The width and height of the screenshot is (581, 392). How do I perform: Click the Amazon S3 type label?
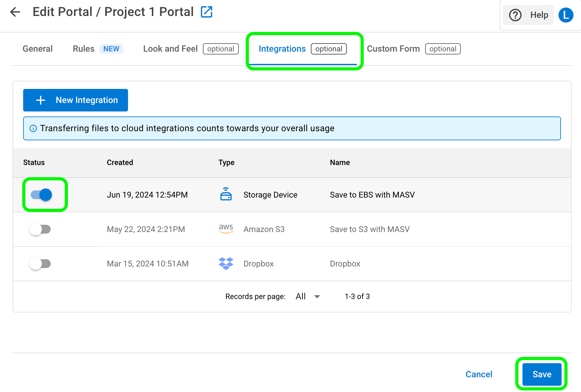click(x=264, y=229)
